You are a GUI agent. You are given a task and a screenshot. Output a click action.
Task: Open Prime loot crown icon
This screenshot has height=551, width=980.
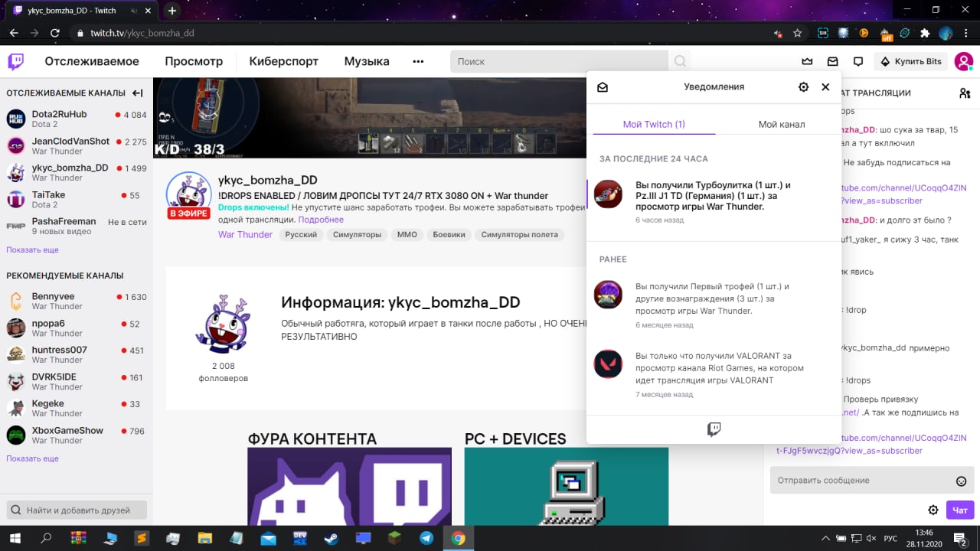pos(807,61)
